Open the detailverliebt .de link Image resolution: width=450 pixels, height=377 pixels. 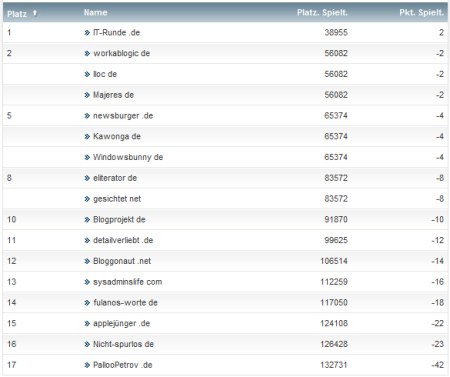pos(123,240)
